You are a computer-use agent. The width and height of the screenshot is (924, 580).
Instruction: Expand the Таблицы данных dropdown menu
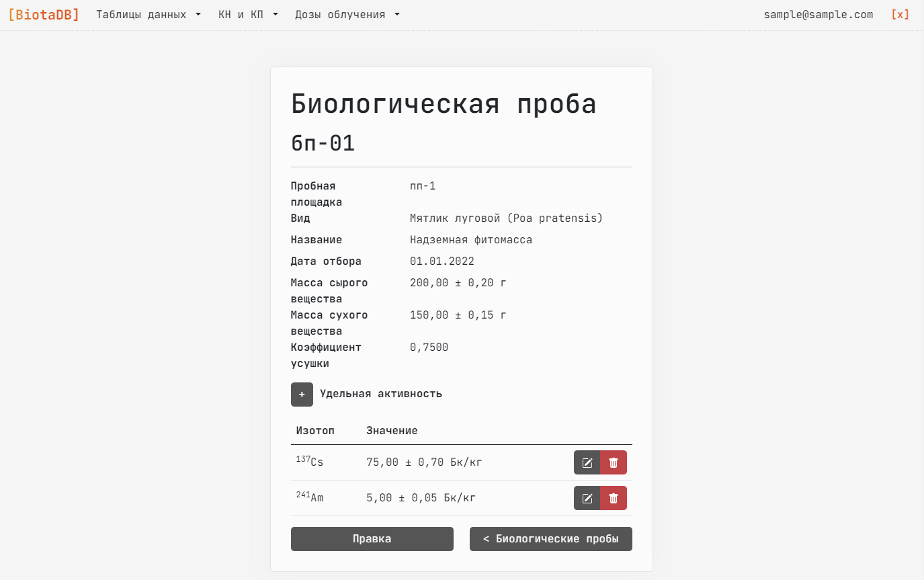tap(149, 15)
